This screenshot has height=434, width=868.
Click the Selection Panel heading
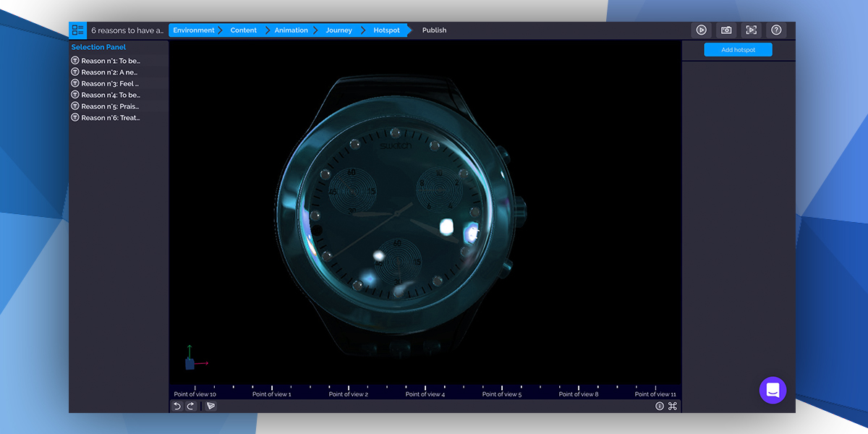click(98, 47)
